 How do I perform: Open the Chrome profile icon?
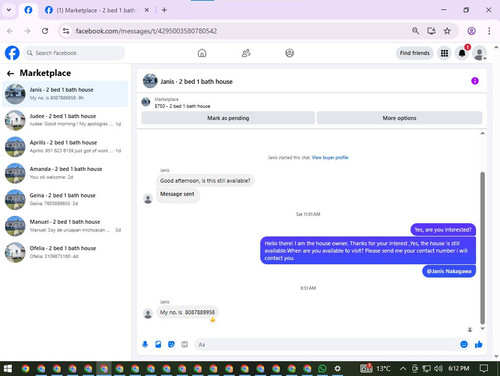click(x=471, y=31)
